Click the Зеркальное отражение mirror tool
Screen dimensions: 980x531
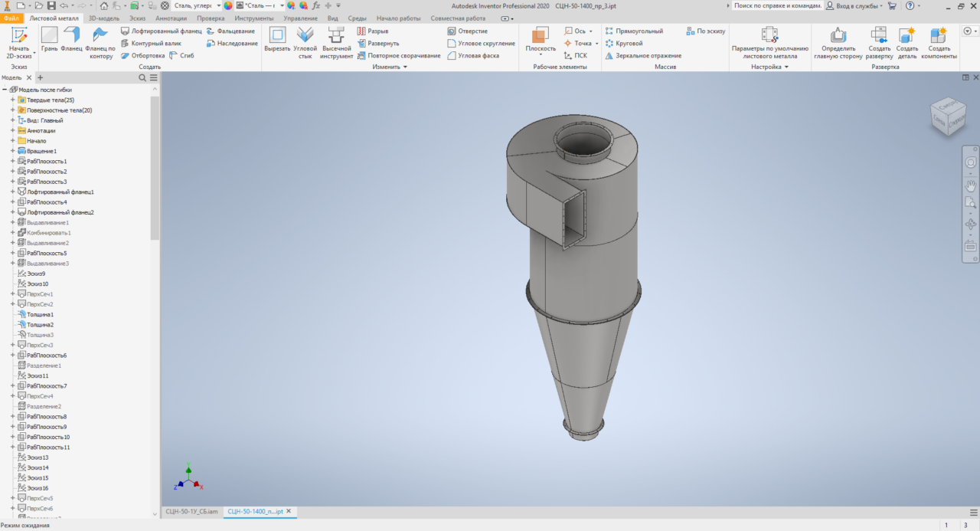coord(643,56)
